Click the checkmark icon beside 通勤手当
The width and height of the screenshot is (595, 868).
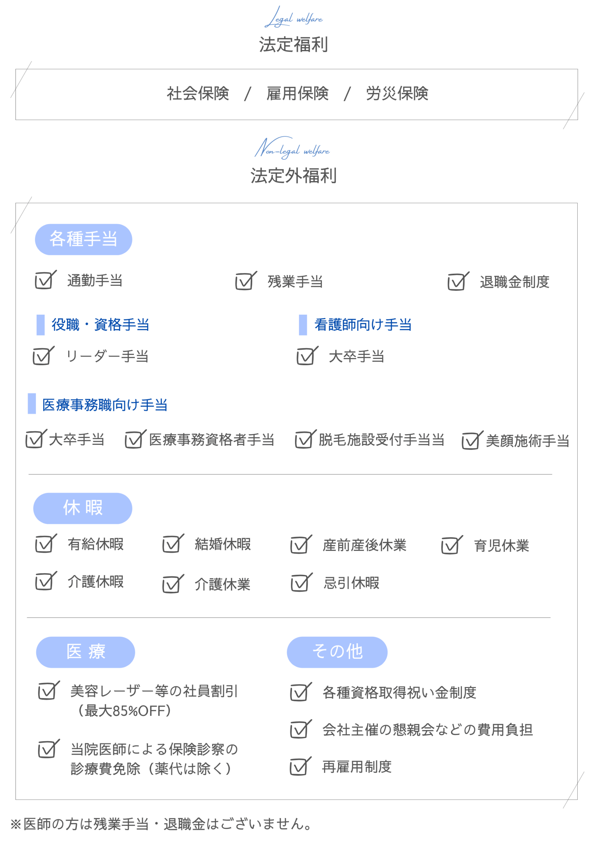(45, 280)
